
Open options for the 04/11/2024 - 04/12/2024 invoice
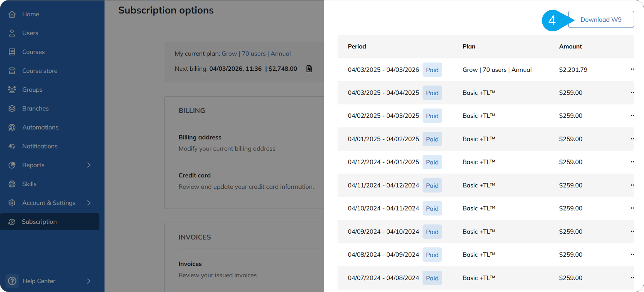point(632,185)
